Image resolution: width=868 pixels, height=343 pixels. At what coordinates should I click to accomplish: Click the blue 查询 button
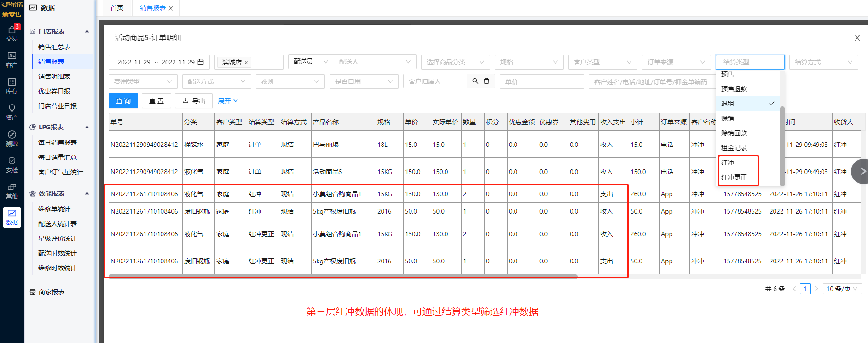click(x=123, y=101)
